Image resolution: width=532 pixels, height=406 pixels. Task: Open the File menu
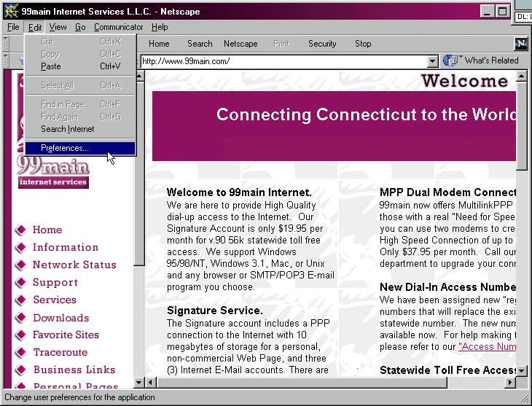pyautogui.click(x=13, y=27)
